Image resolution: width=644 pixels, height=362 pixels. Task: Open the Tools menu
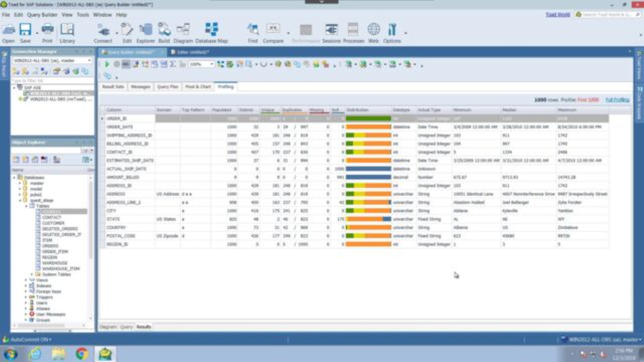coord(83,15)
